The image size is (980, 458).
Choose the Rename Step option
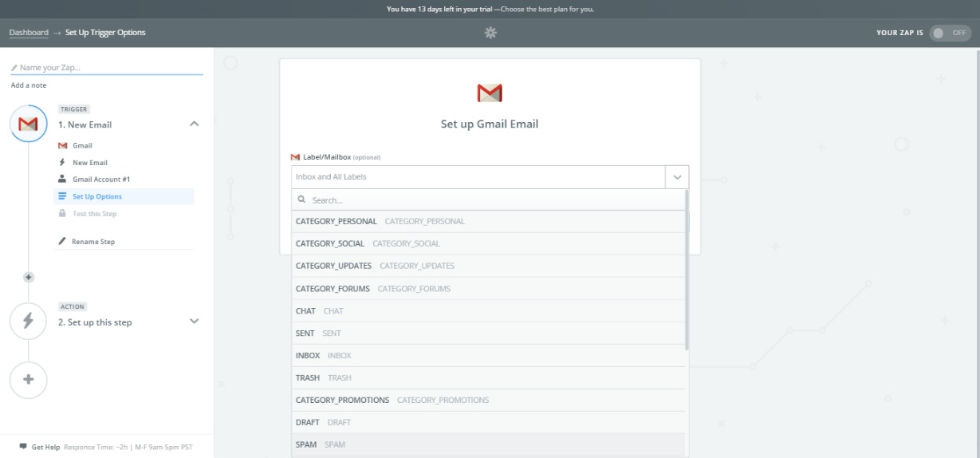(x=93, y=241)
